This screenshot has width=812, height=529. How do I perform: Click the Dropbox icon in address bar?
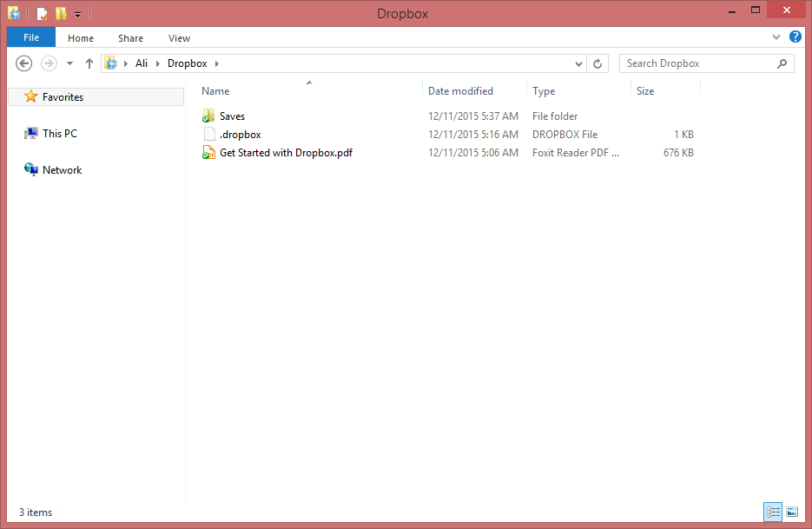(x=111, y=63)
